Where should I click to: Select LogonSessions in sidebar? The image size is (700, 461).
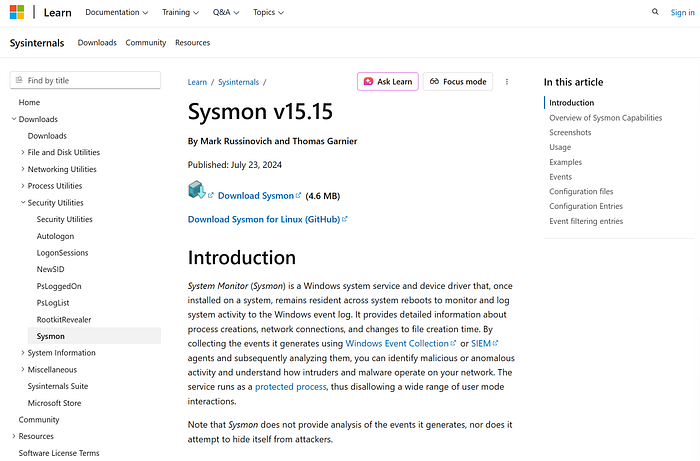click(x=62, y=253)
